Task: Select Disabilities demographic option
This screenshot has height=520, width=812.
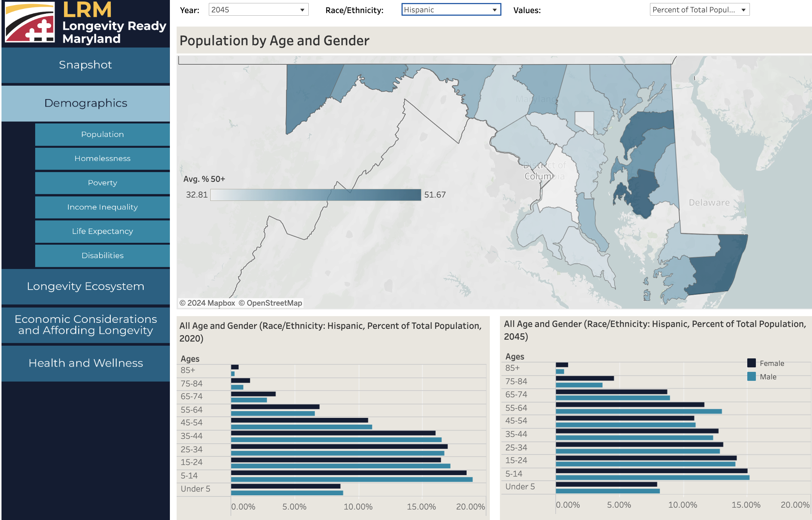Action: [102, 256]
